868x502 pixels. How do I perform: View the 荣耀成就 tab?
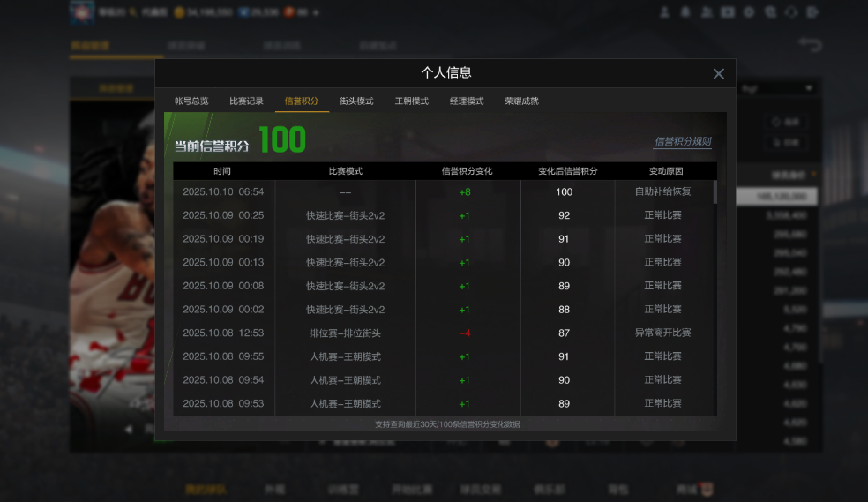tap(521, 101)
